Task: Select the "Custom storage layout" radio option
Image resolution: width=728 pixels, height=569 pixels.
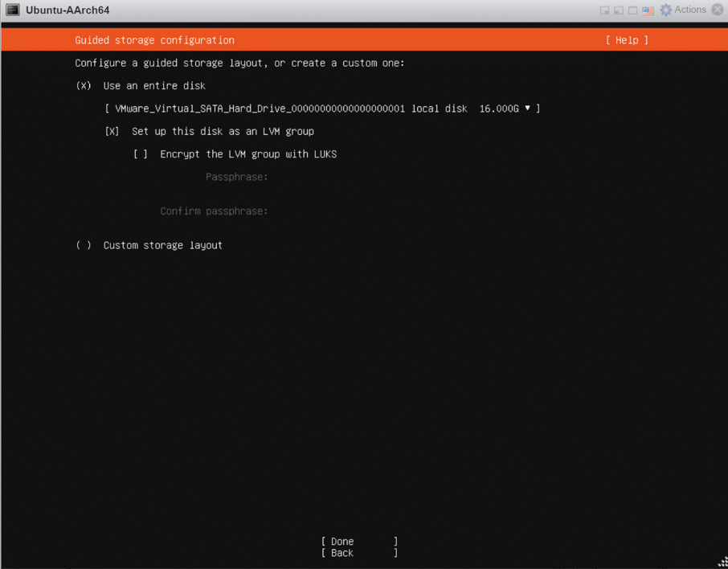Action: [84, 245]
